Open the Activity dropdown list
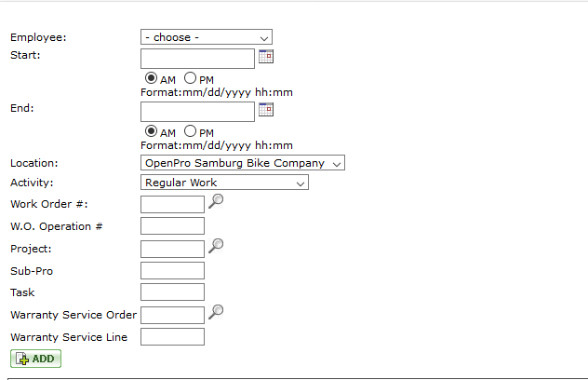The height and width of the screenshot is (380, 588). [223, 183]
